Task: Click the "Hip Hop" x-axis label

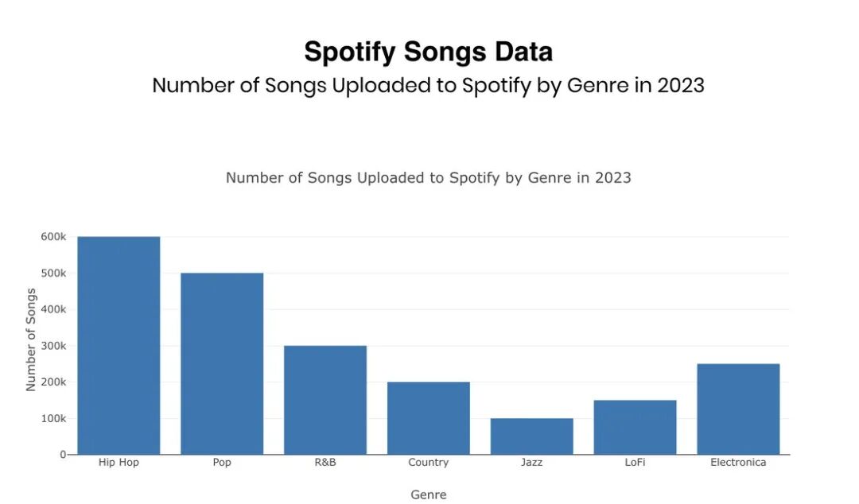Action: 119,463
